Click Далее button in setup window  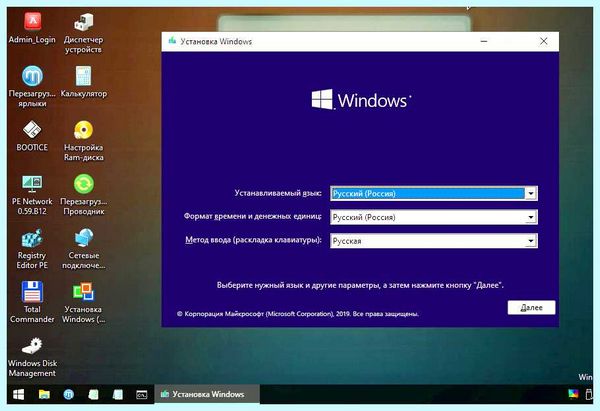pyautogui.click(x=531, y=308)
